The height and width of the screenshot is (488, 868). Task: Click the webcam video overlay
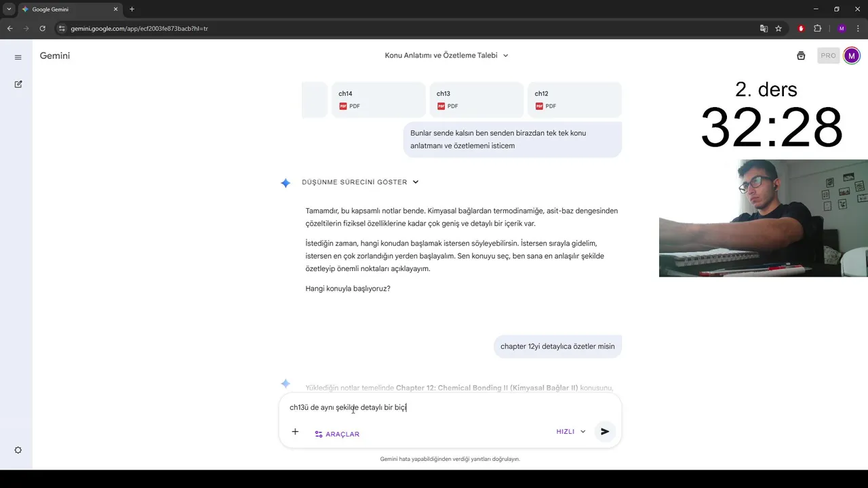(764, 218)
